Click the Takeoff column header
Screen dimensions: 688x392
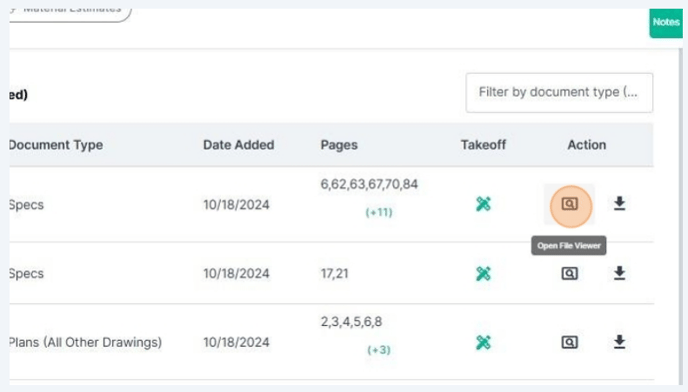tap(483, 145)
